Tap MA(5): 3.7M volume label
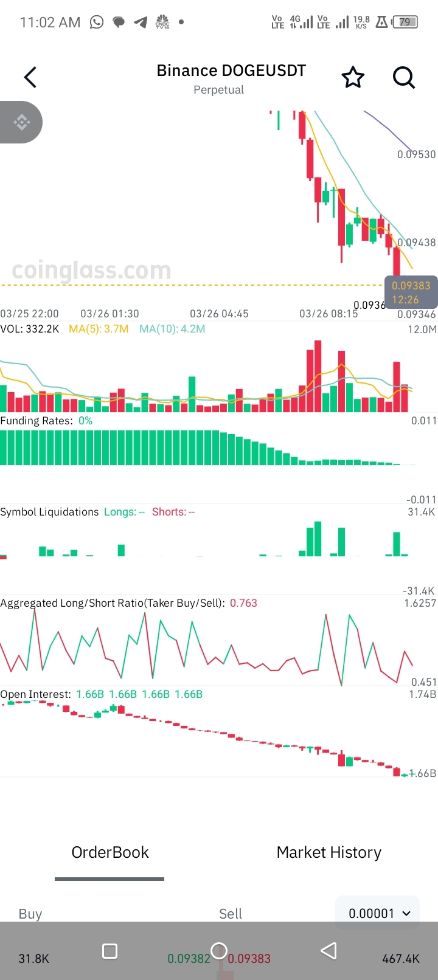 [x=99, y=329]
